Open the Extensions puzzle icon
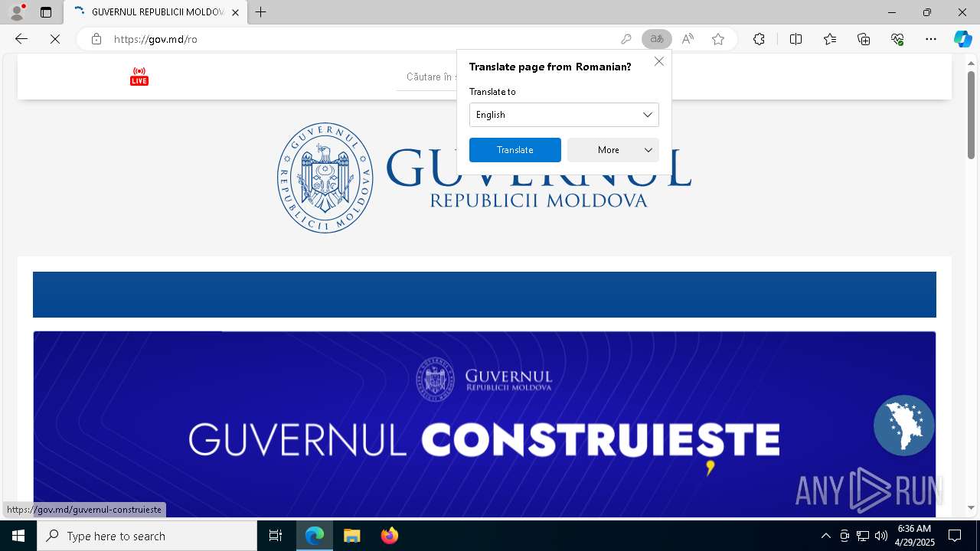This screenshot has height=551, width=980. (759, 39)
